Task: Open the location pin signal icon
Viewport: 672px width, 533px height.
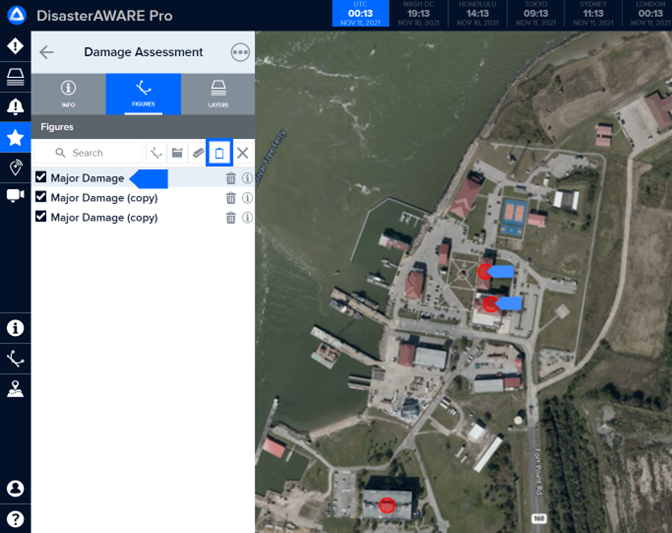Action: pos(15,168)
